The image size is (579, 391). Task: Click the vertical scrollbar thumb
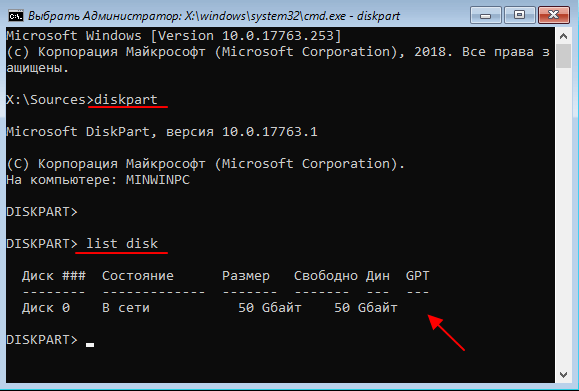[x=563, y=56]
